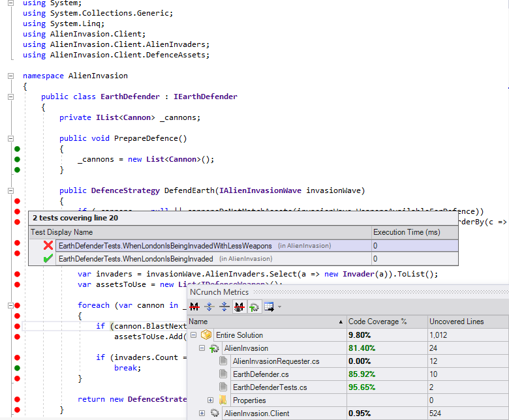The height and width of the screenshot is (420, 509).
Task: Collapse the namespace AlienInvasion block
Action: tap(10, 76)
